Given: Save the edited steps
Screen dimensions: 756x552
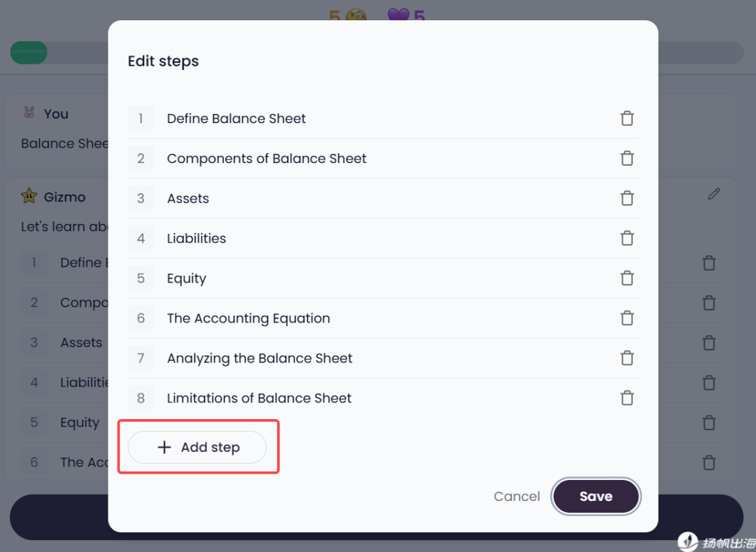Looking at the screenshot, I should (596, 496).
